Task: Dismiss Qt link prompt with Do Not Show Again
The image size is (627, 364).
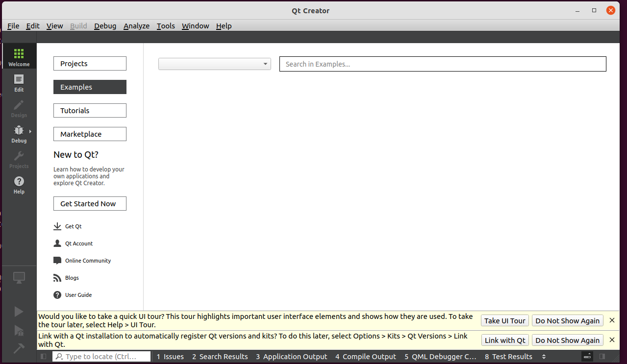Action: click(567, 340)
